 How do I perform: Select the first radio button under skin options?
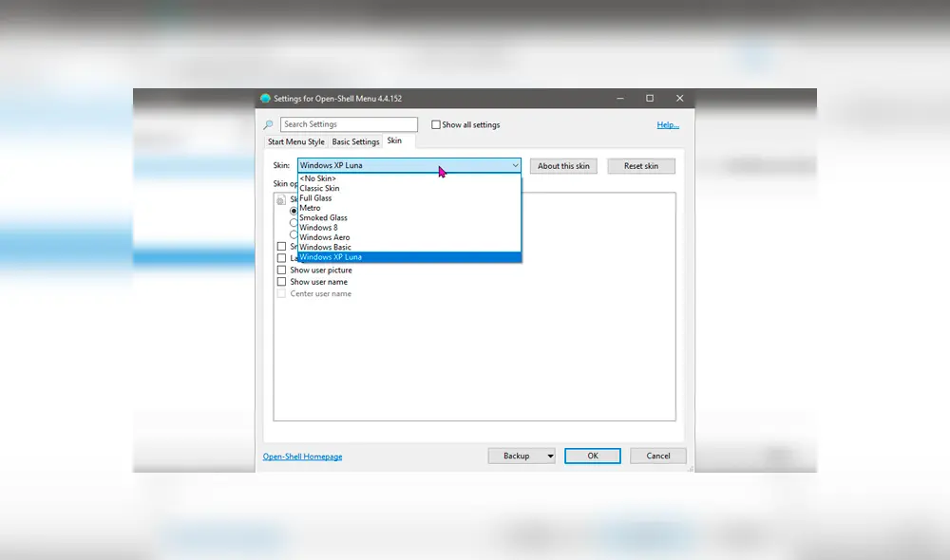pyautogui.click(x=293, y=208)
